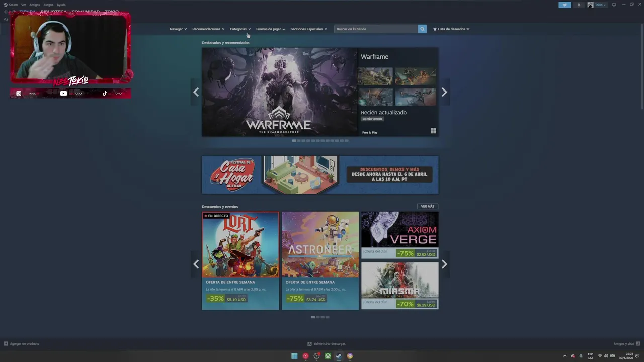
Task: Click the Steam icon in taskbar
Action: [x=339, y=356]
